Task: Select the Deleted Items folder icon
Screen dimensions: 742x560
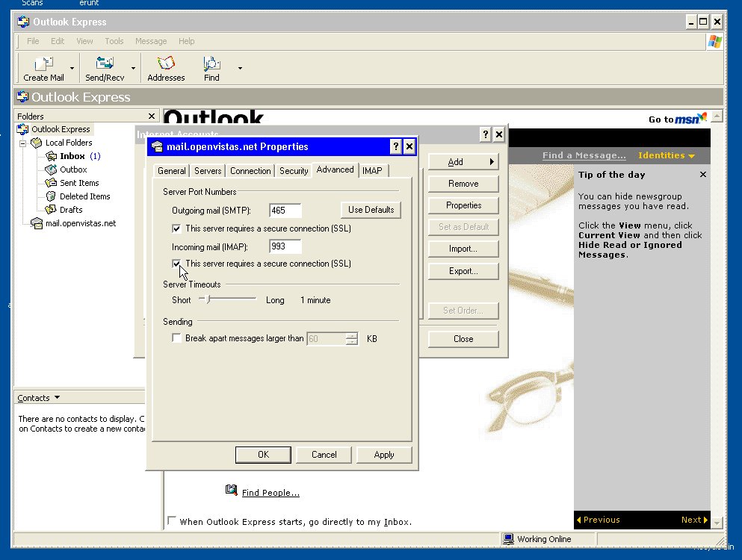Action: point(51,196)
